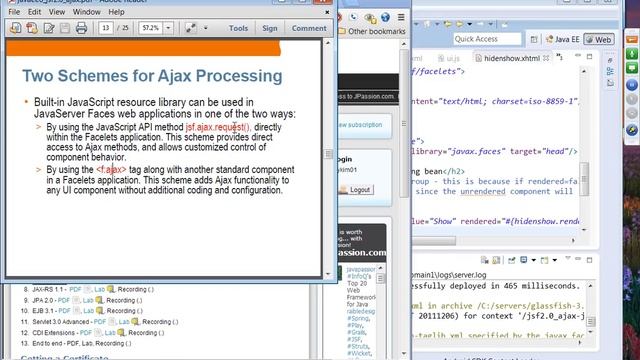The image size is (640, 360).
Task: Open the File menu in Adobe Reader
Action: 14,12
